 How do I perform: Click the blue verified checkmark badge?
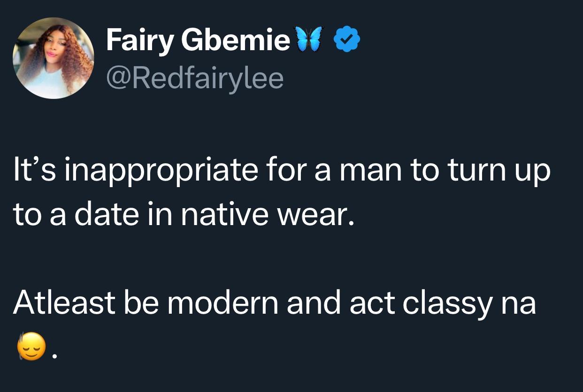point(346,40)
